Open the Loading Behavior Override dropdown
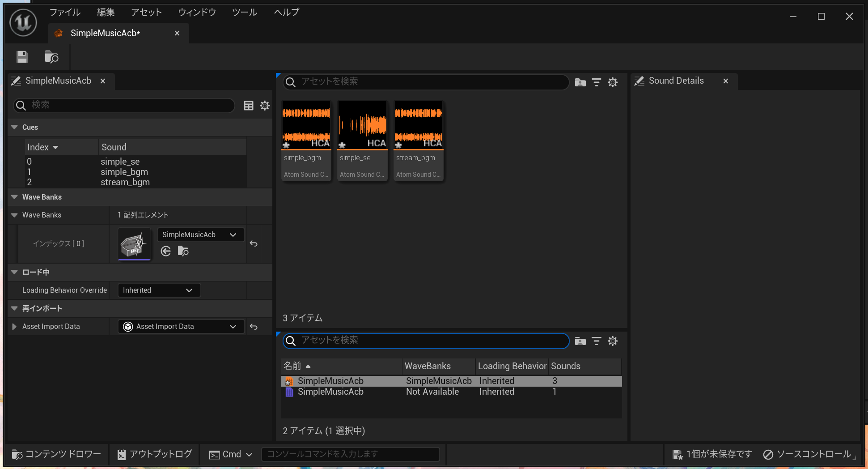This screenshot has height=469, width=868. [158, 290]
